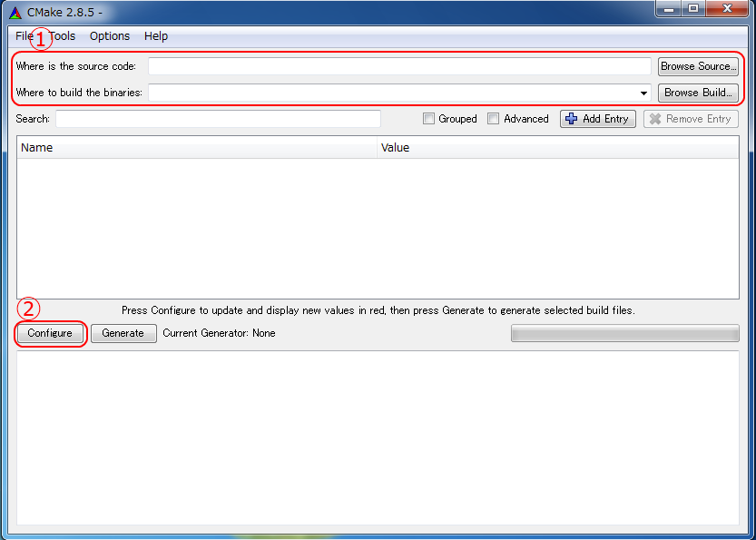Expand the binaries path dropdown arrow
The image size is (756, 540).
click(643, 92)
